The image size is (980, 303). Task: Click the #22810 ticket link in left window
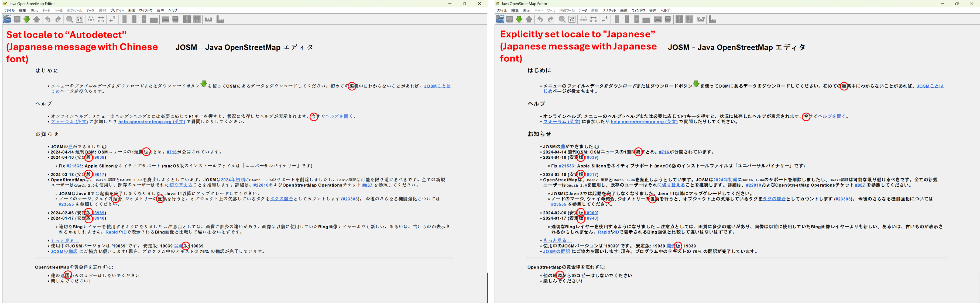261,185
